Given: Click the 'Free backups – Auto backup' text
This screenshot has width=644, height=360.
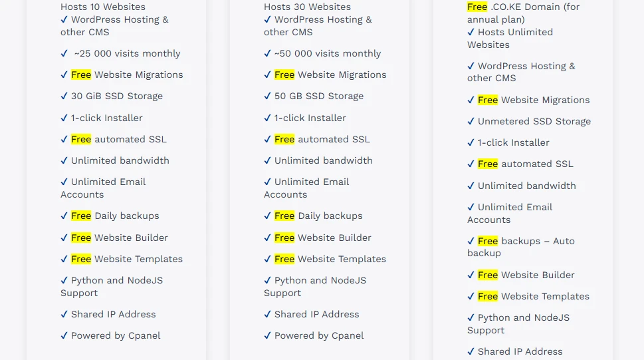Looking at the screenshot, I should (521, 247).
